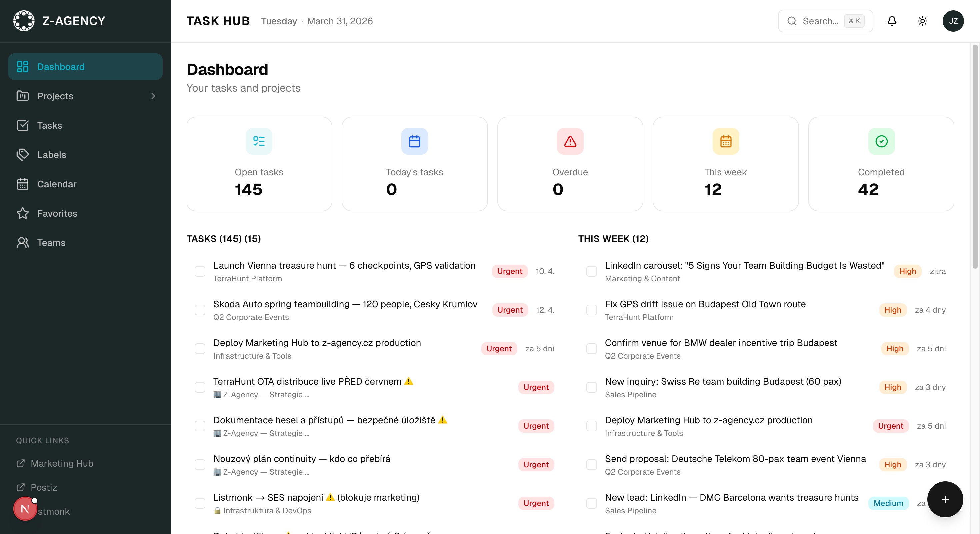980x534 pixels.
Task: Mark the Skoda Auto teambuilding task complete
Action: point(200,310)
